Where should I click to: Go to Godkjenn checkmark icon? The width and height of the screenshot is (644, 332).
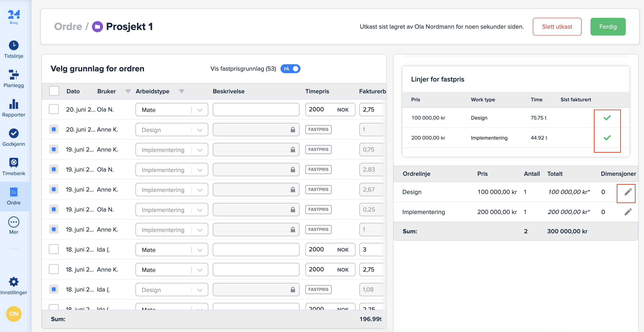pos(14,133)
